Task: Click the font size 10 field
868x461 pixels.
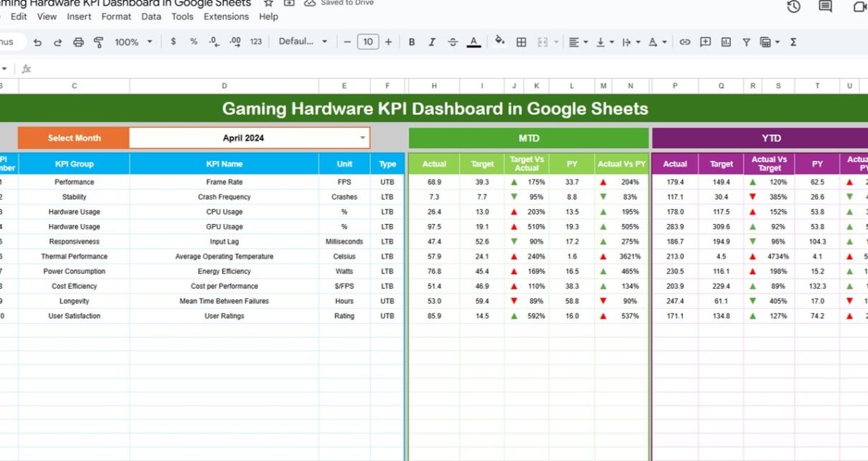Action: coord(367,42)
